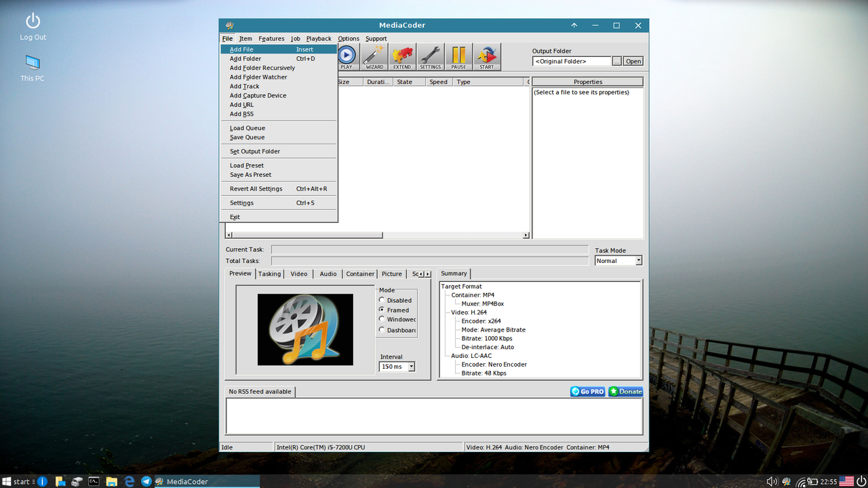Click the Speed column header

coord(439,82)
